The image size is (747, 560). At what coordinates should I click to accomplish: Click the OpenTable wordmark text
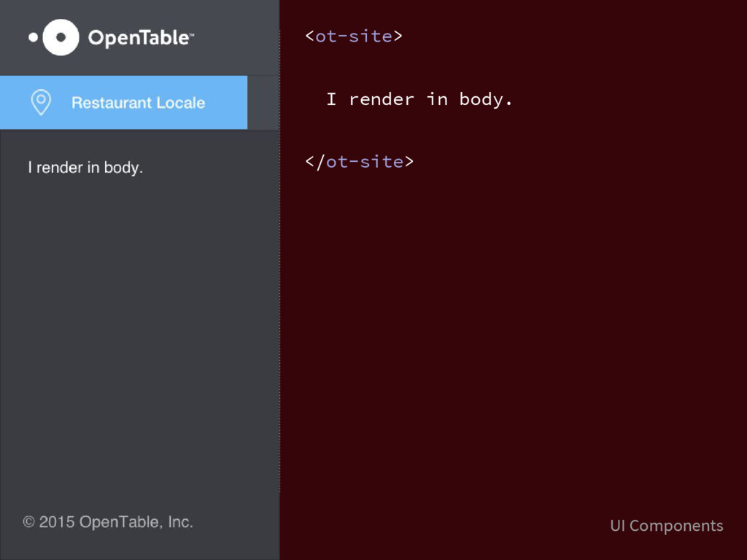141,38
